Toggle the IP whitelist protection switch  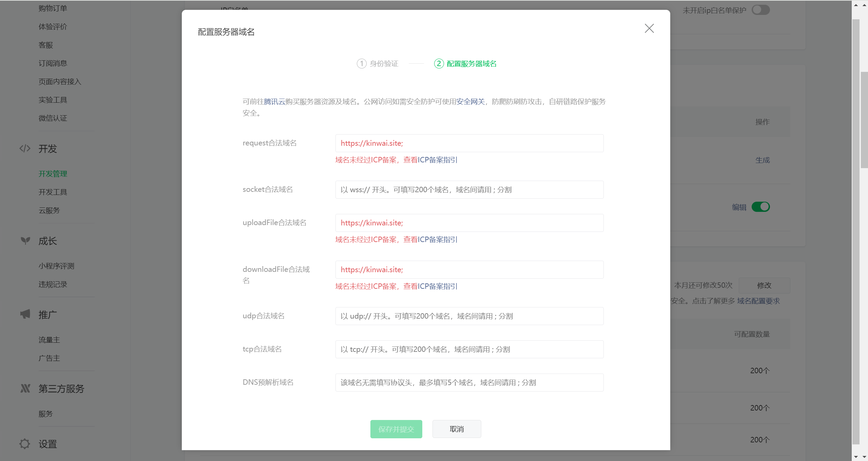[x=760, y=10]
